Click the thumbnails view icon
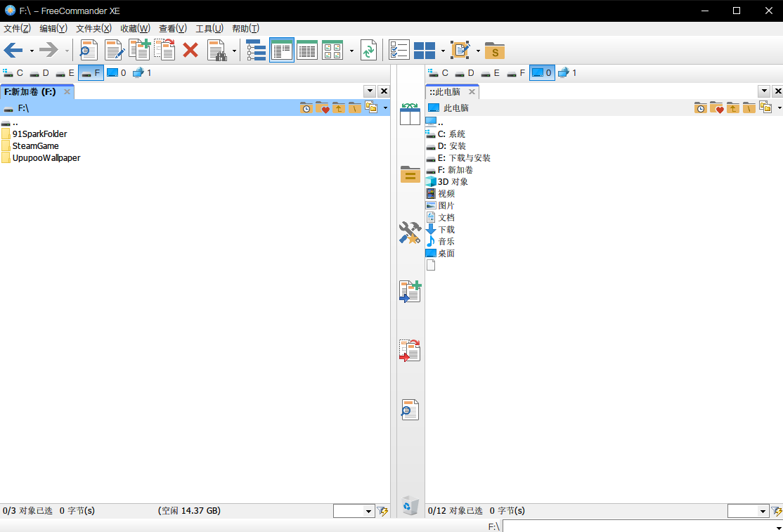The image size is (783, 532). point(332,50)
